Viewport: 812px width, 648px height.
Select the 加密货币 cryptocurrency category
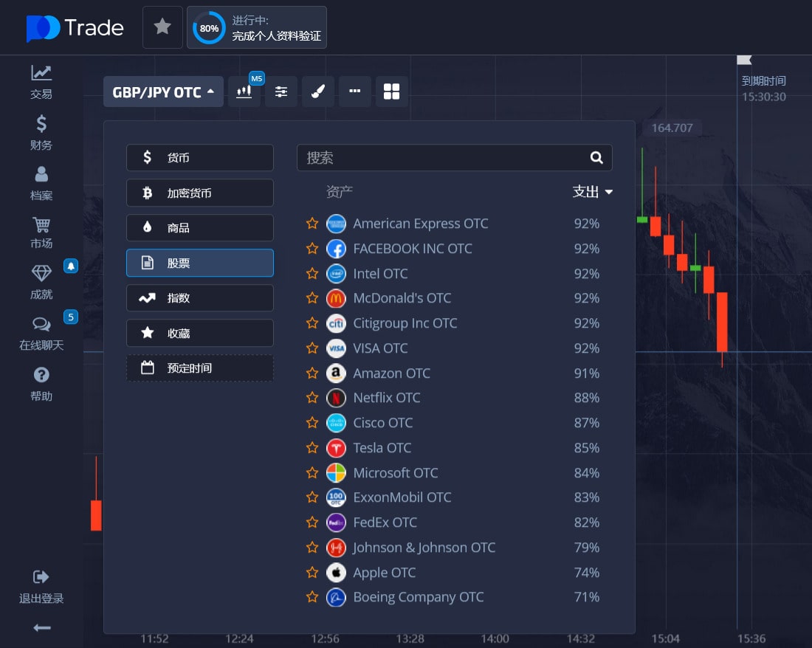[200, 193]
